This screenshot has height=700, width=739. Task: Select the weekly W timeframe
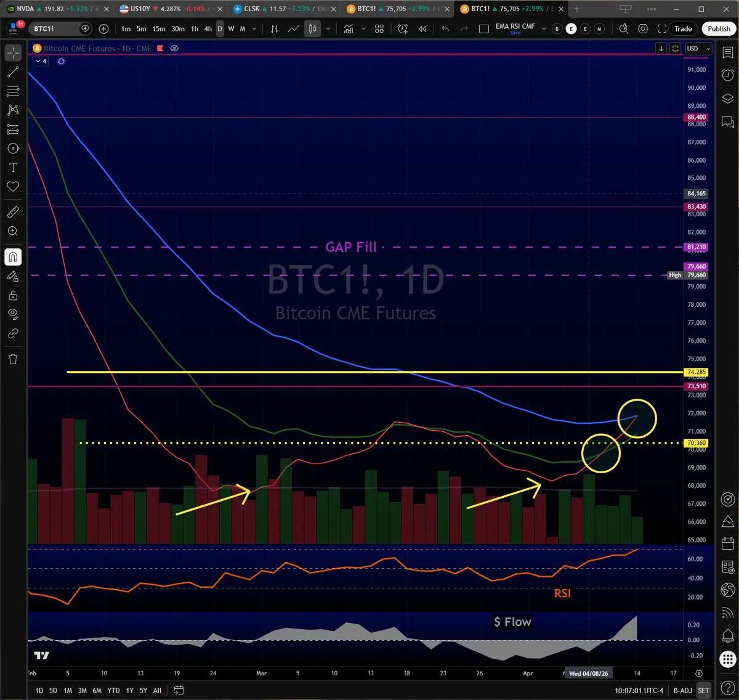231,29
